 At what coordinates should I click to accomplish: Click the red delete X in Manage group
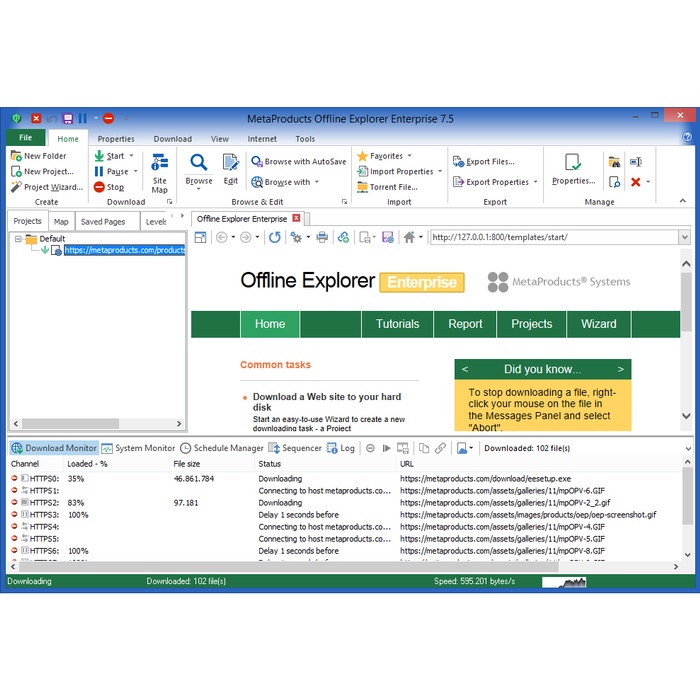point(635,182)
